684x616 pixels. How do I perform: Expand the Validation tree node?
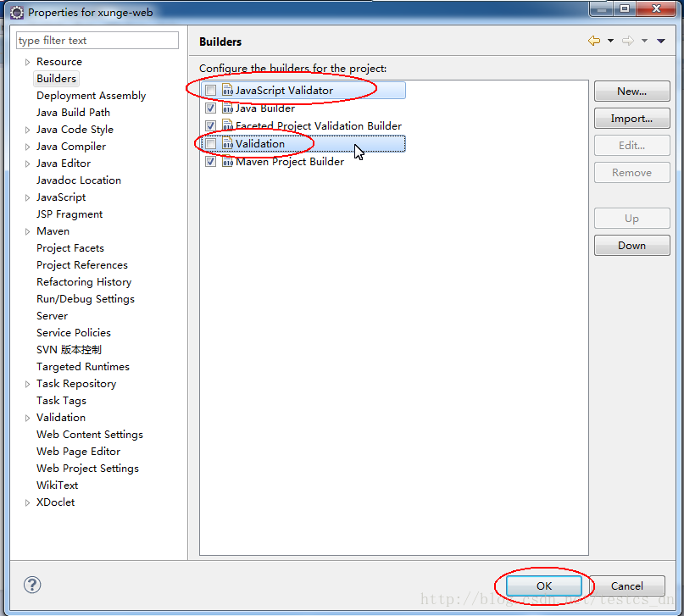[x=27, y=418]
